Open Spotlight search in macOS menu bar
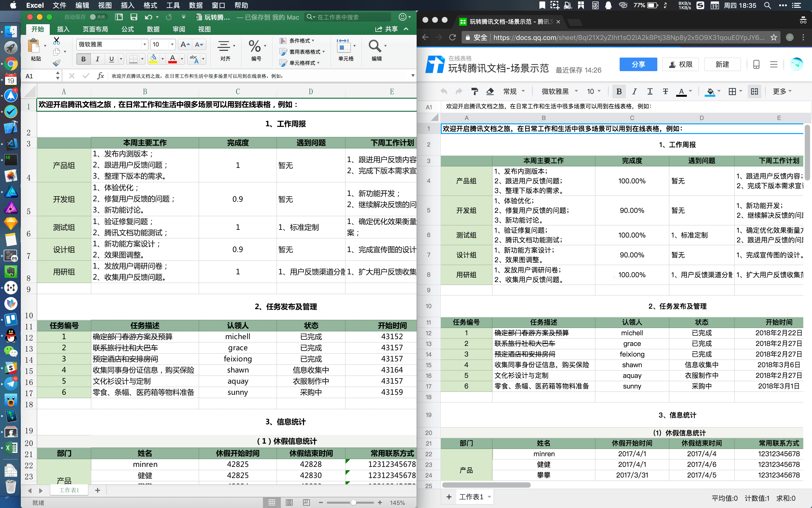The image size is (812, 508). coord(767,5)
